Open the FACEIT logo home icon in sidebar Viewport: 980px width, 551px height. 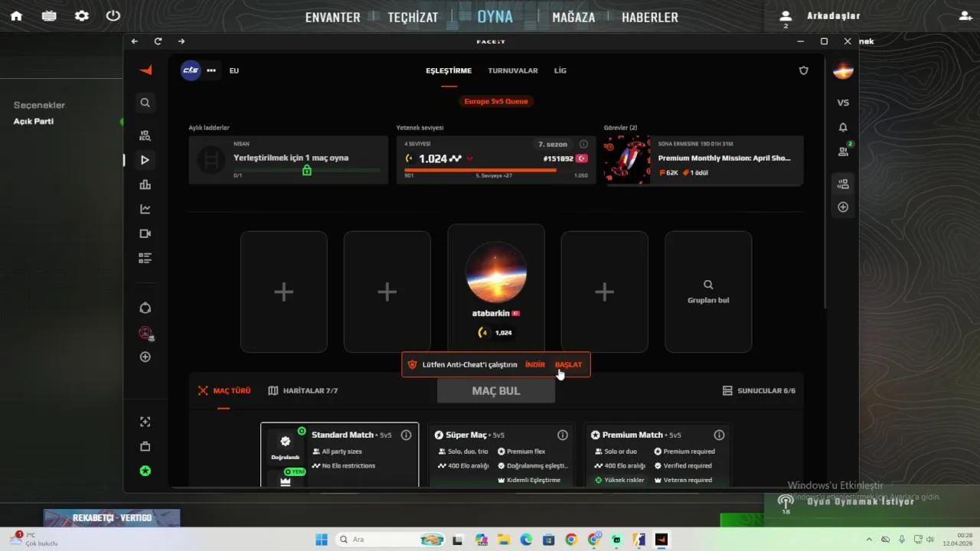pyautogui.click(x=145, y=70)
